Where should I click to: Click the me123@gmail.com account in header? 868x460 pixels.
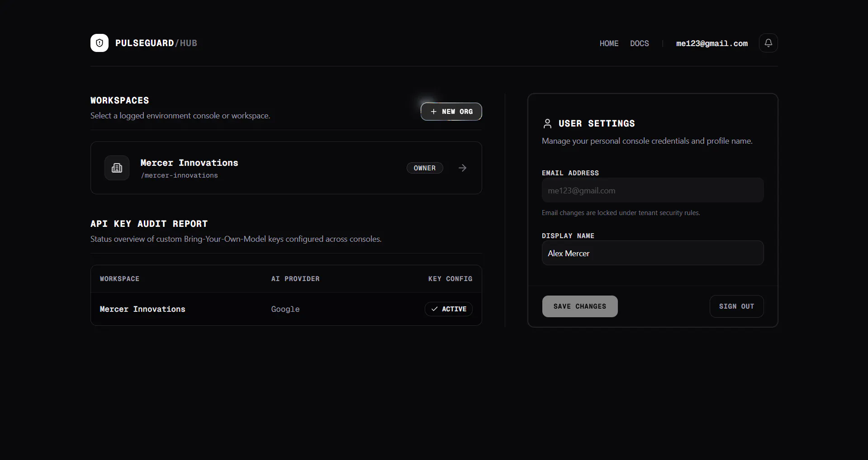tap(712, 43)
